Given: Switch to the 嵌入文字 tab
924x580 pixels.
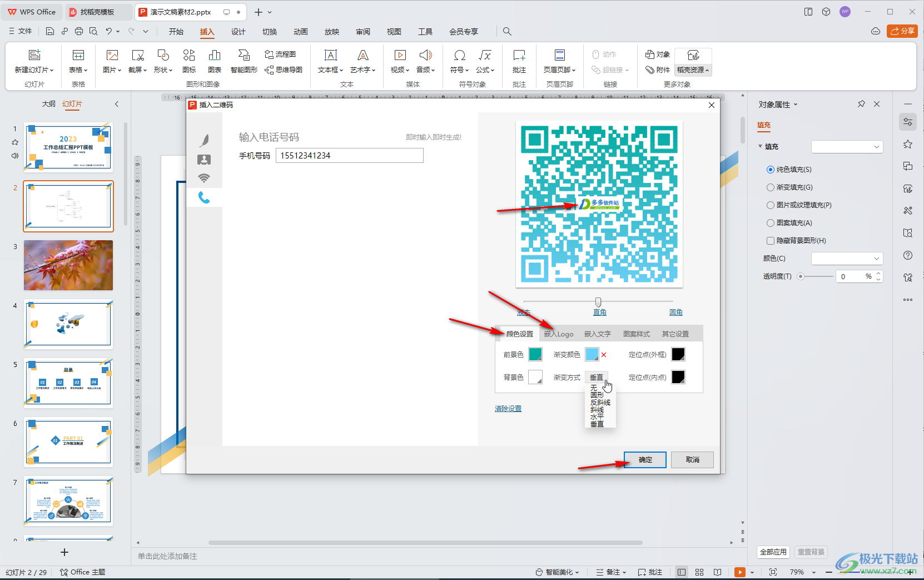Looking at the screenshot, I should (x=598, y=334).
